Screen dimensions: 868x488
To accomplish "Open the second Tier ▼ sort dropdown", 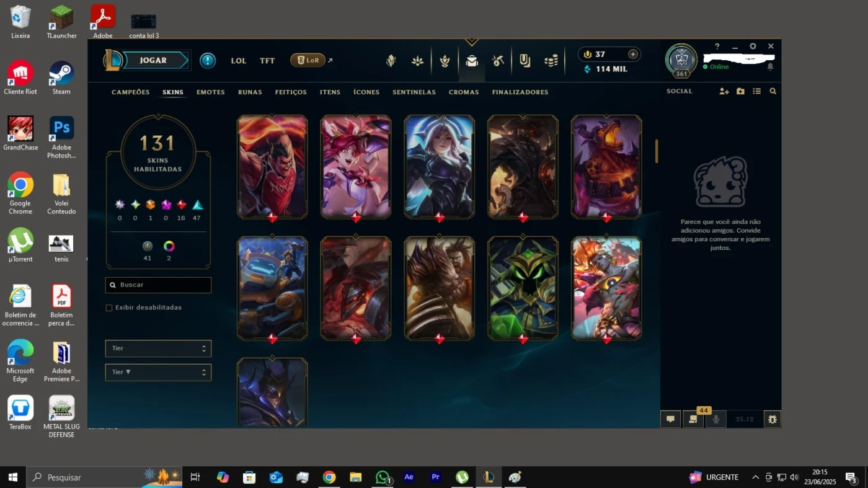I will coord(158,372).
